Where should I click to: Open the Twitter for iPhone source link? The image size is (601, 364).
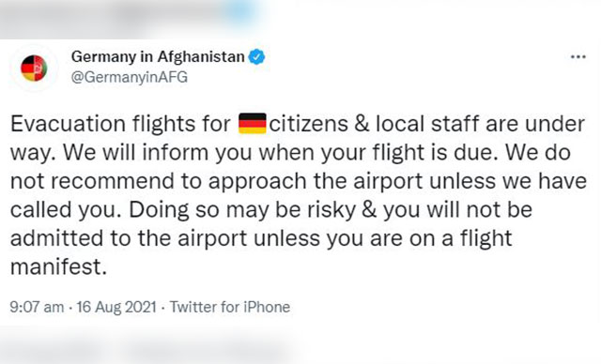(x=230, y=307)
